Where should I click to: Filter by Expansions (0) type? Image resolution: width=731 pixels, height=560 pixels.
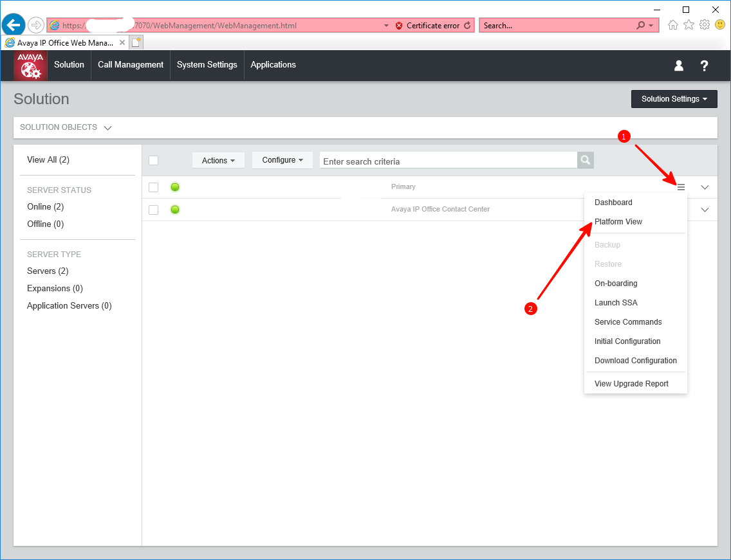(x=55, y=289)
